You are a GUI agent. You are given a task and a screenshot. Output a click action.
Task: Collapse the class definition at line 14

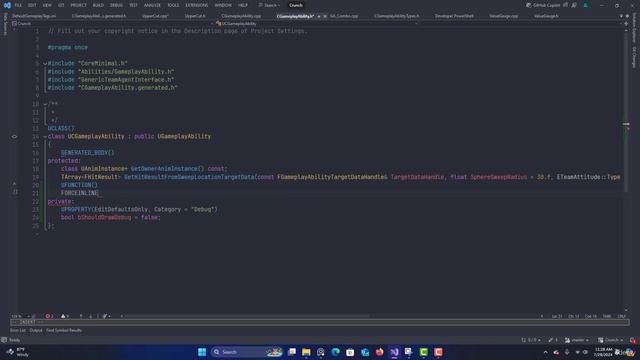point(45,137)
